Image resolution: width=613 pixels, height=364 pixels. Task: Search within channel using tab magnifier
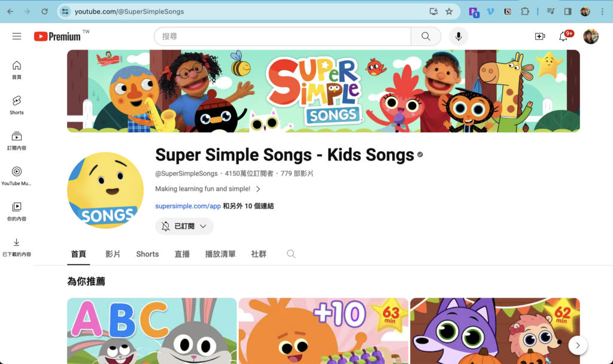291,254
